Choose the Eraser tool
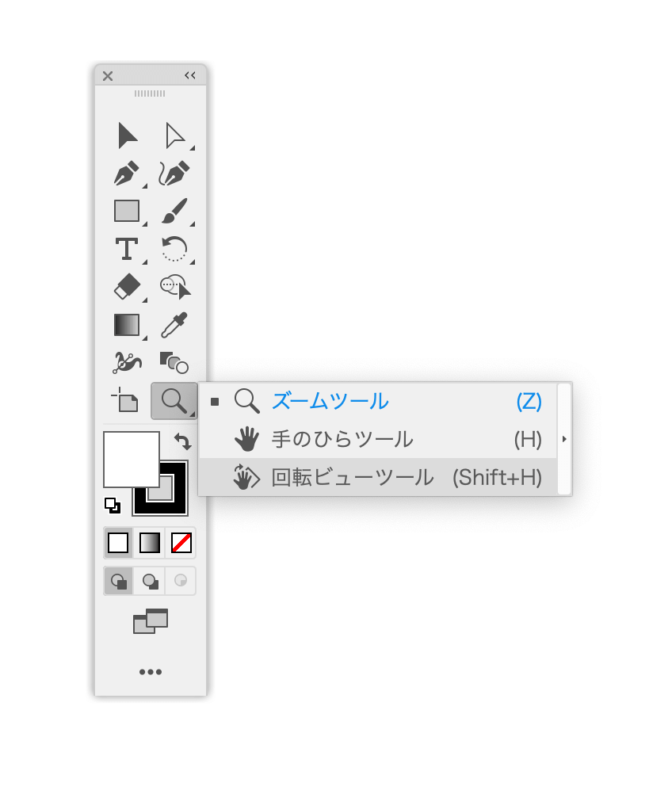672x794 pixels. click(x=127, y=287)
